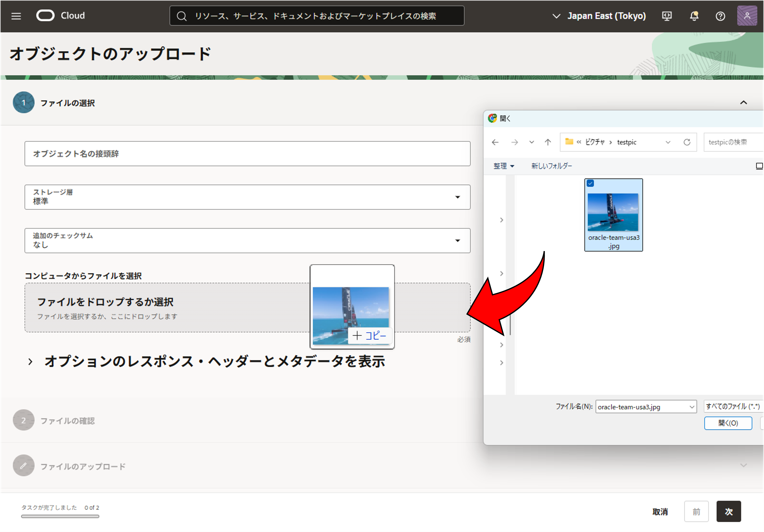Image resolution: width=764 pixels, height=532 pixels.
Task: Click the 取消 cancel link
Action: 660,511
